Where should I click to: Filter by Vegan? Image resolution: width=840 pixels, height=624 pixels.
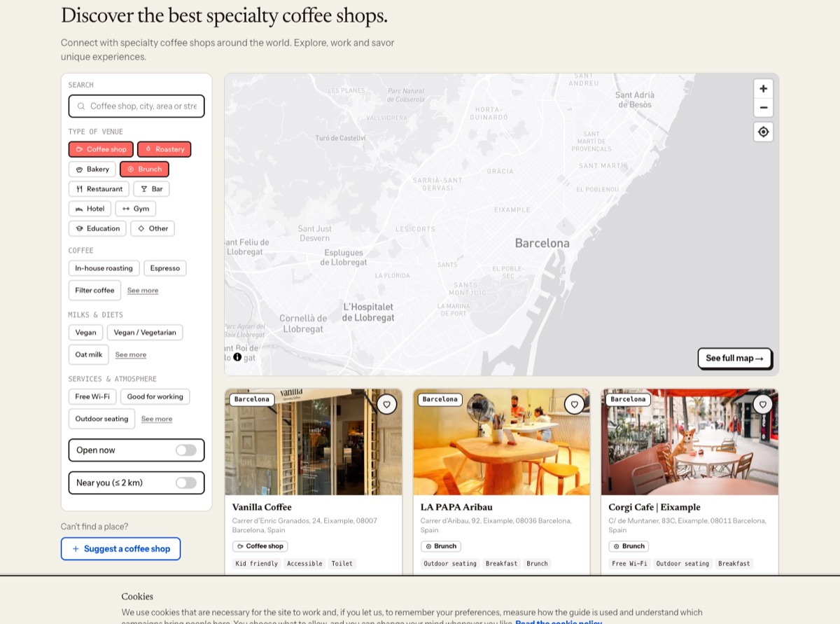point(85,333)
